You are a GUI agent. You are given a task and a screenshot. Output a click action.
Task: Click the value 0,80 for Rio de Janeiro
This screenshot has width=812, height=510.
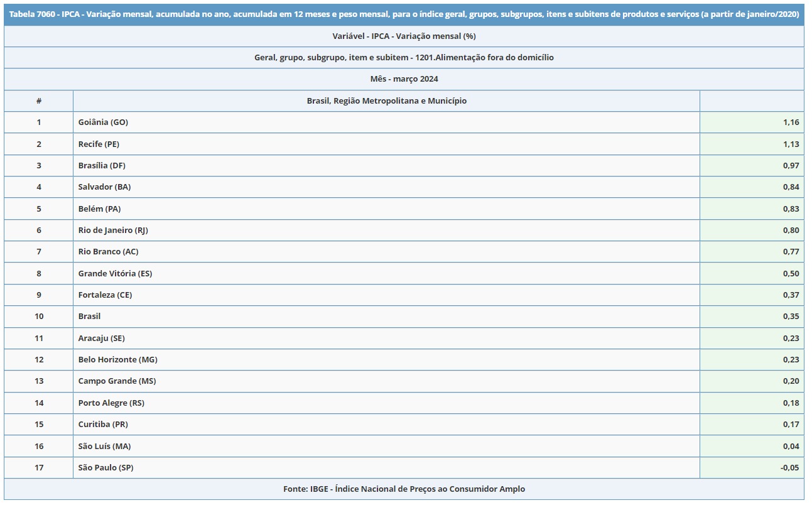click(x=791, y=230)
